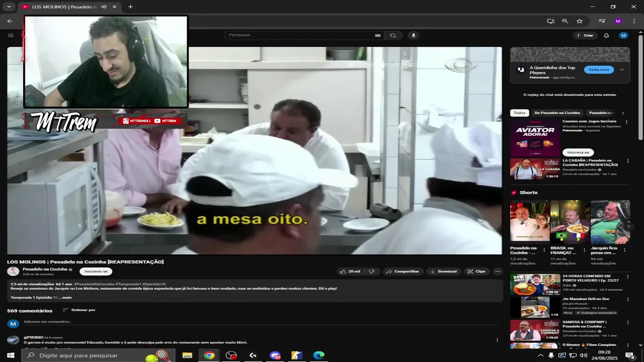Image resolution: width=644 pixels, height=362 pixels.
Task: Open options for BRASIL ou FRANÇA short
Action: pyautogui.click(x=585, y=250)
